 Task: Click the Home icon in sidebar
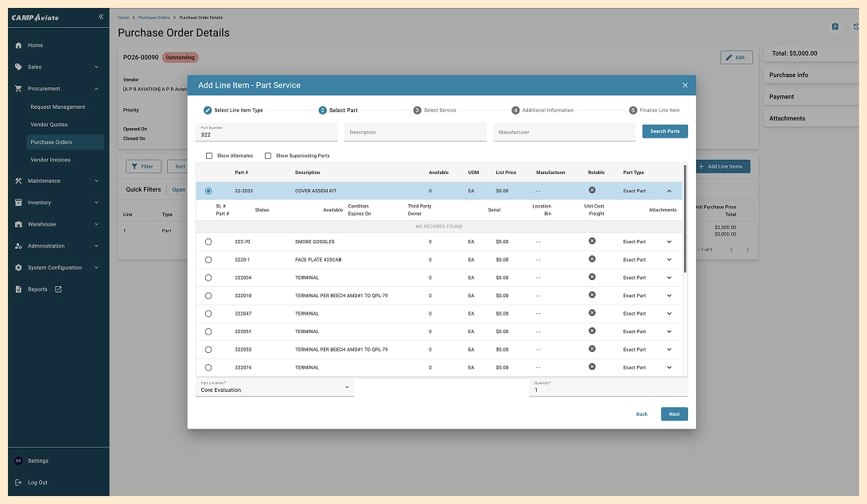18,45
